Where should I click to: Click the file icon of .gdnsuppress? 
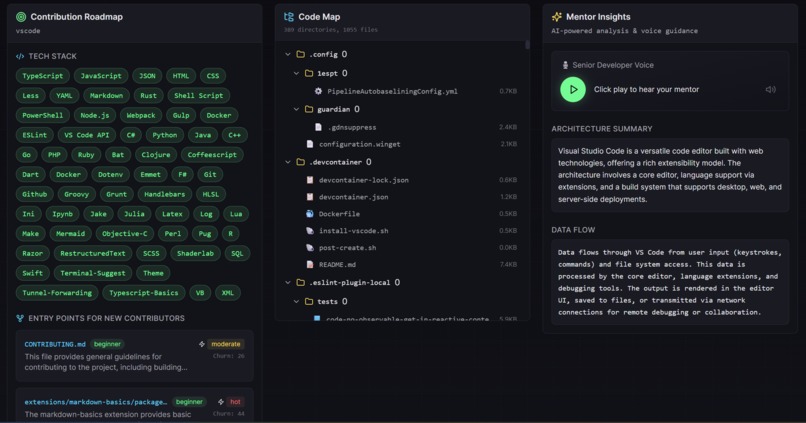click(x=318, y=127)
